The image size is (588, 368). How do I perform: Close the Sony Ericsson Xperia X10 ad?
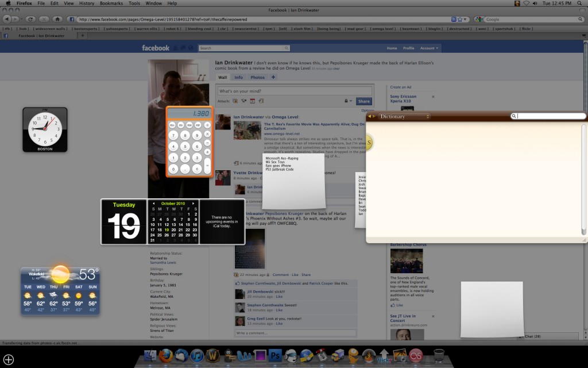pyautogui.click(x=433, y=97)
